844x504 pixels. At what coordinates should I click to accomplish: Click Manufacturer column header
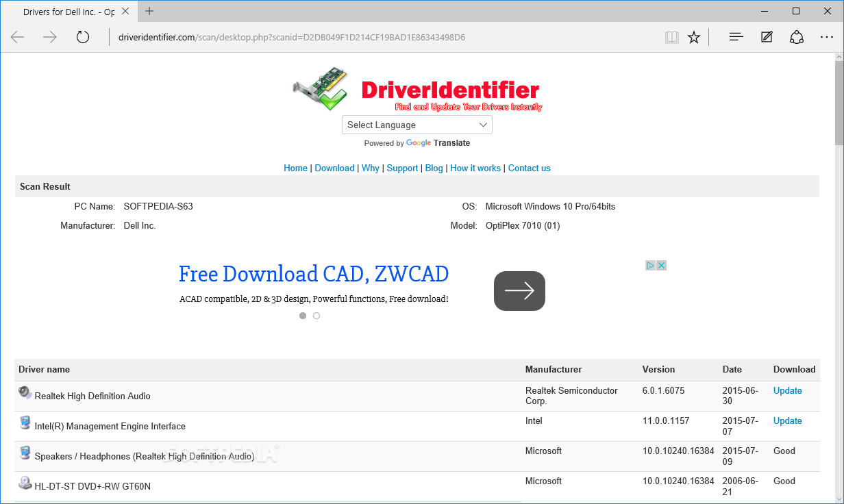(x=554, y=369)
